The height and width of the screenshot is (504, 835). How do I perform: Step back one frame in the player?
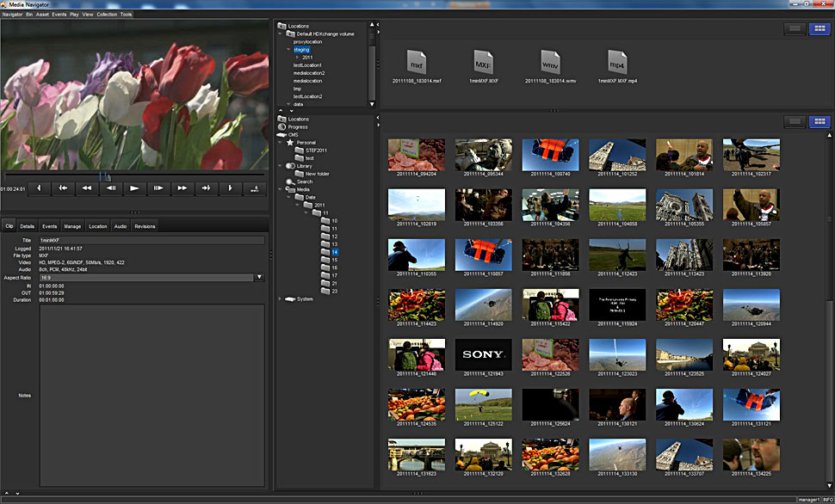tap(111, 187)
